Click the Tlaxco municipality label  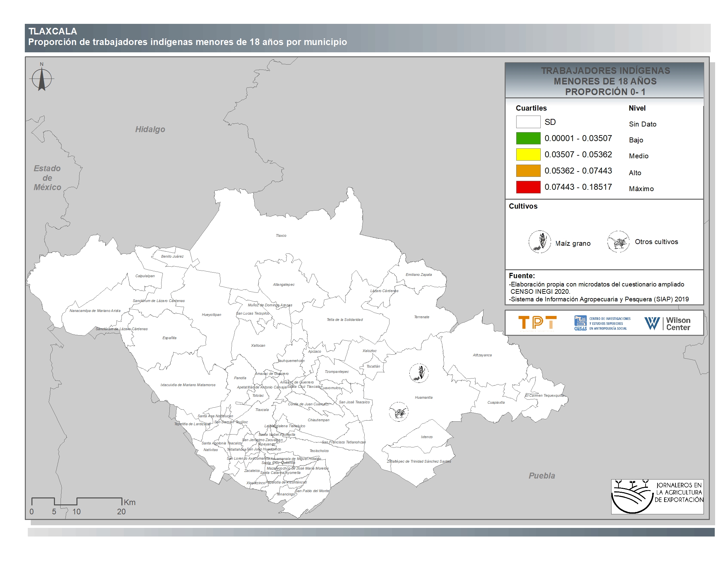tap(281, 235)
